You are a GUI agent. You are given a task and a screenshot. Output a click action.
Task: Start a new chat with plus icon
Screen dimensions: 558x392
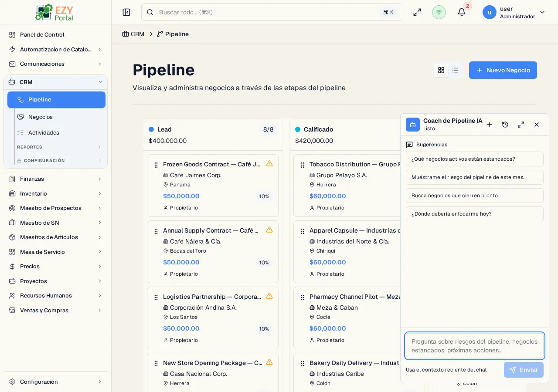coord(490,125)
